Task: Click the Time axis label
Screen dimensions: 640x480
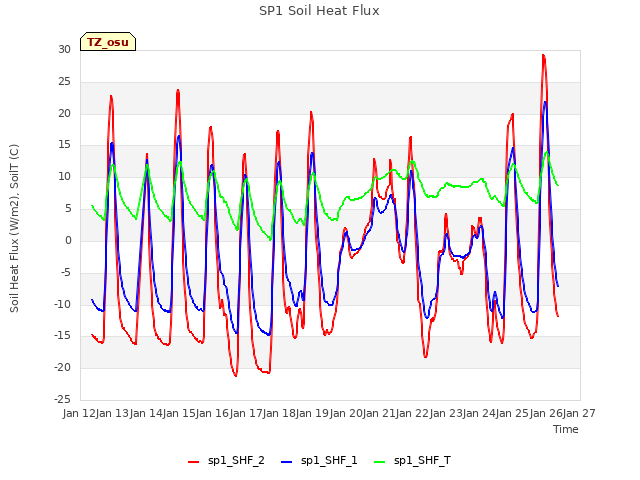Action: 566,429
